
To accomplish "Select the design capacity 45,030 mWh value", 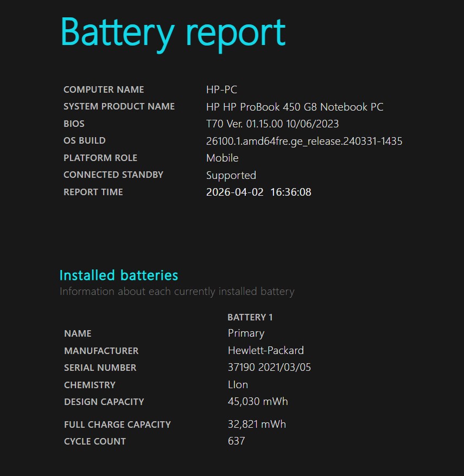I will pos(258,401).
